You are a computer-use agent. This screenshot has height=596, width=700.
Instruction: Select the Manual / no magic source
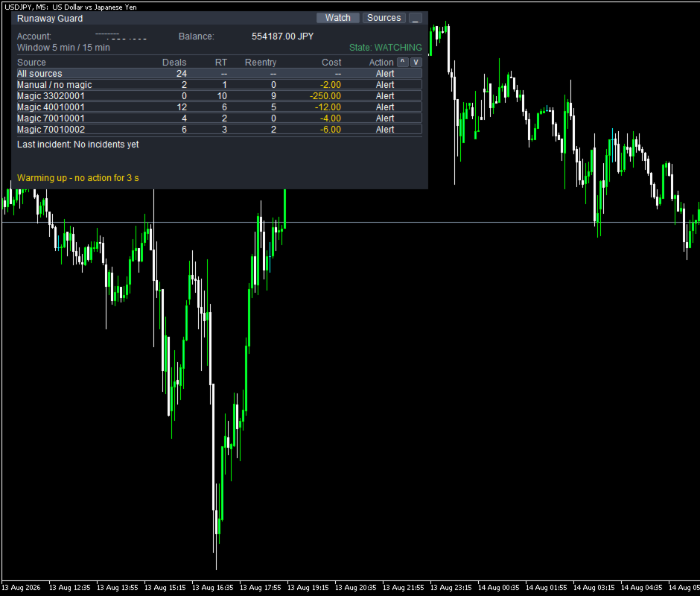coord(54,85)
